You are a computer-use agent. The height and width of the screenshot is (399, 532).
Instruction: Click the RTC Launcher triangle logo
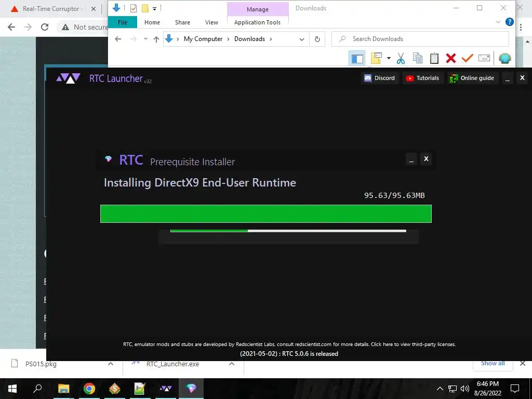tap(68, 78)
